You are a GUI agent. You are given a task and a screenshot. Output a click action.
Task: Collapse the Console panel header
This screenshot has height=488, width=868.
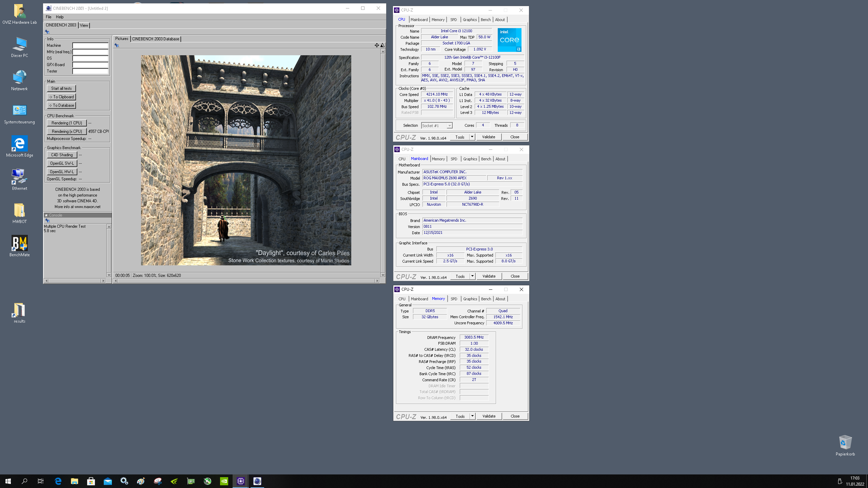click(46, 215)
